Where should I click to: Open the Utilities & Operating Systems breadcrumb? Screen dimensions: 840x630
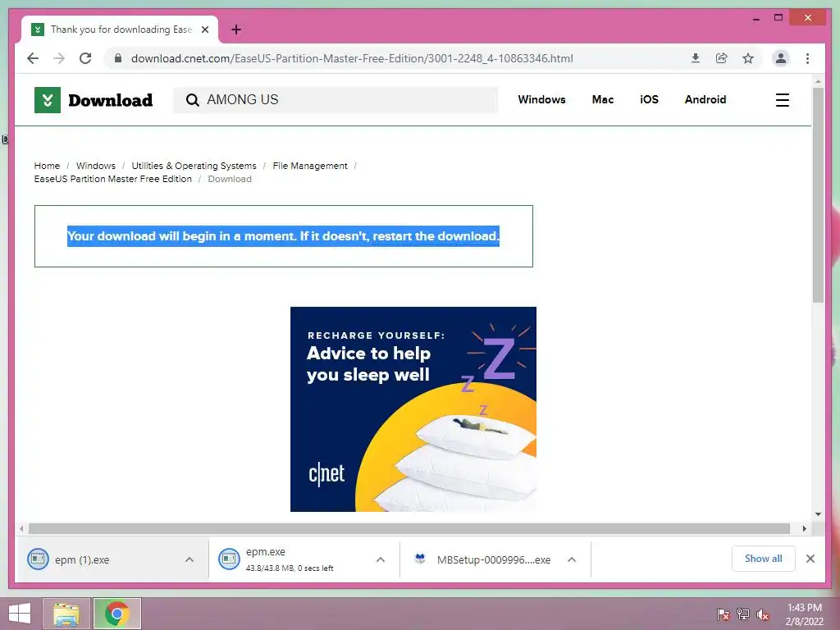[x=194, y=166]
